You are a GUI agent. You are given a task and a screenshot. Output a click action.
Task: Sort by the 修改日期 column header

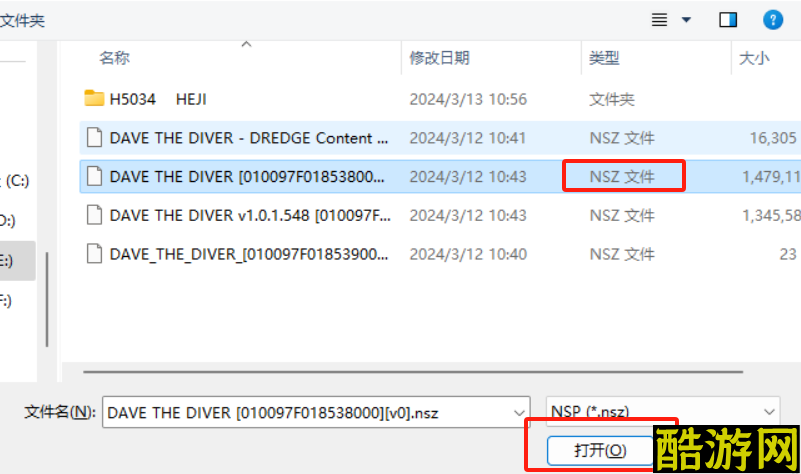pos(439,58)
